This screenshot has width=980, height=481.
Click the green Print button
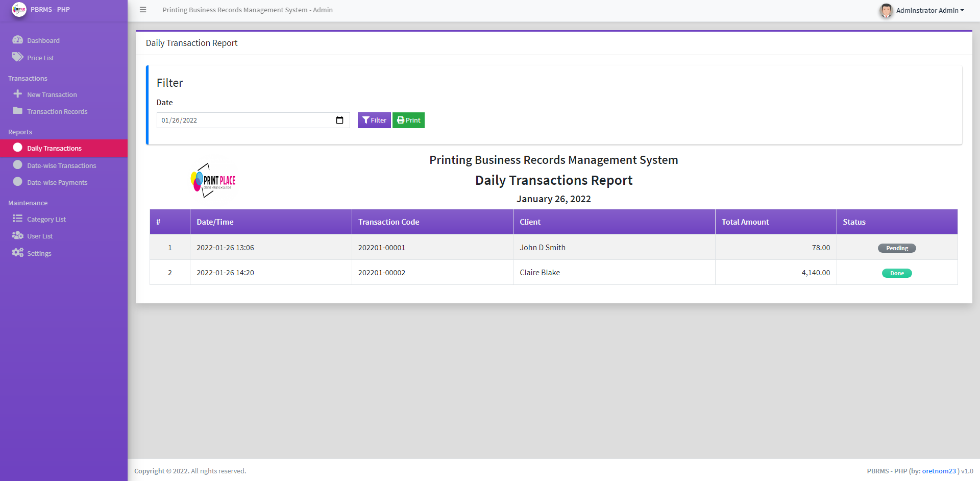pyautogui.click(x=408, y=120)
